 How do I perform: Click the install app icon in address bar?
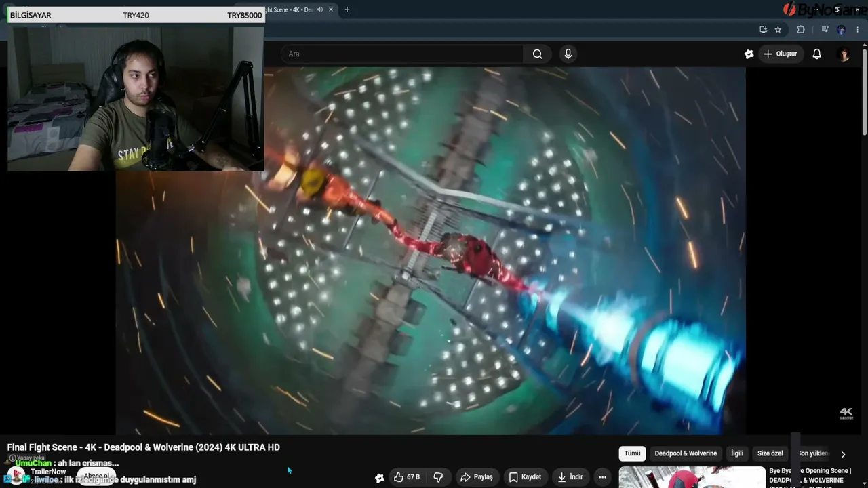[763, 30]
